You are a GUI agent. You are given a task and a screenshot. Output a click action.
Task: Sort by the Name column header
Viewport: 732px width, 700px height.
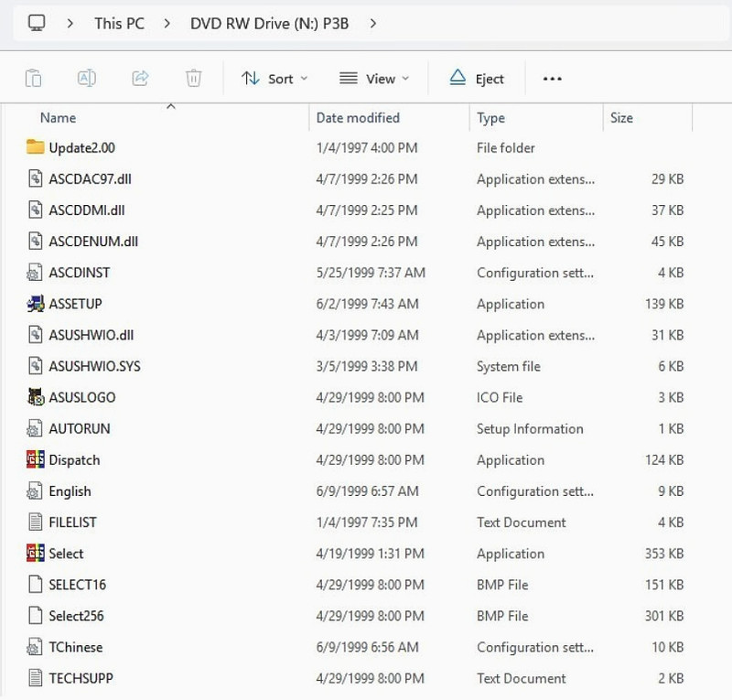[58, 118]
